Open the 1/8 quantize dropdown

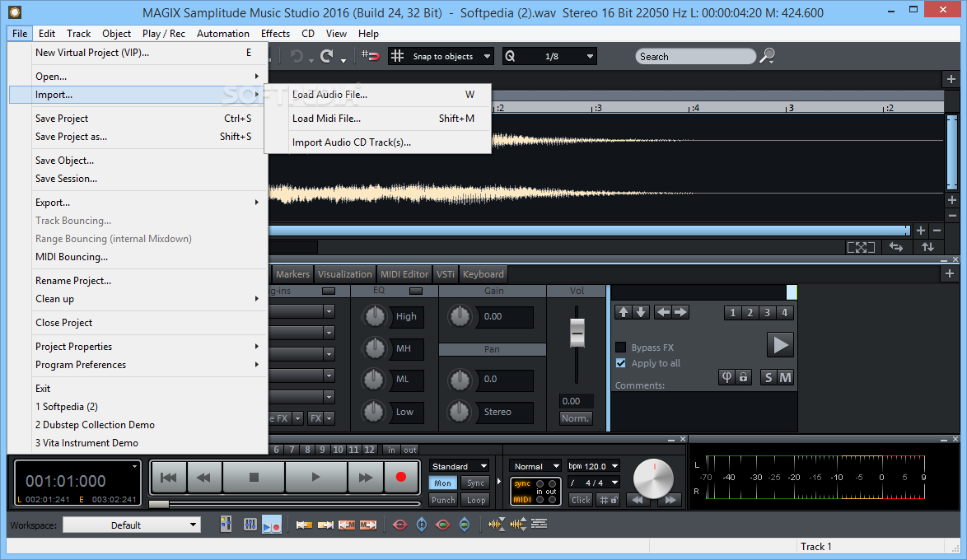[549, 56]
